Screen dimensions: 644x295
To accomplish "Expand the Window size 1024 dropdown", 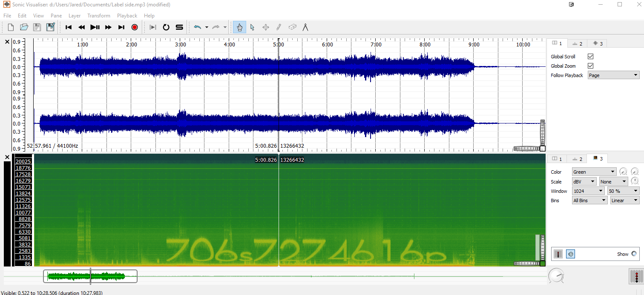I will pyautogui.click(x=589, y=191).
